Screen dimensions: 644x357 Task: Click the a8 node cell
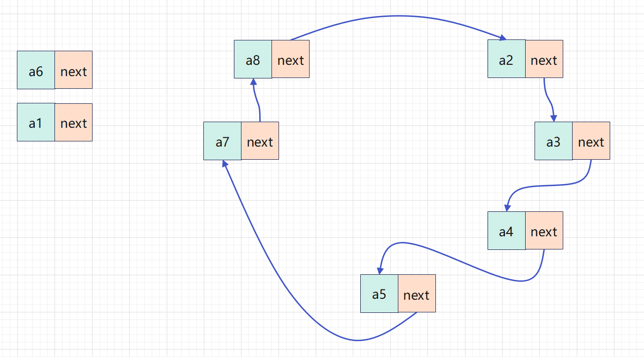pos(253,59)
